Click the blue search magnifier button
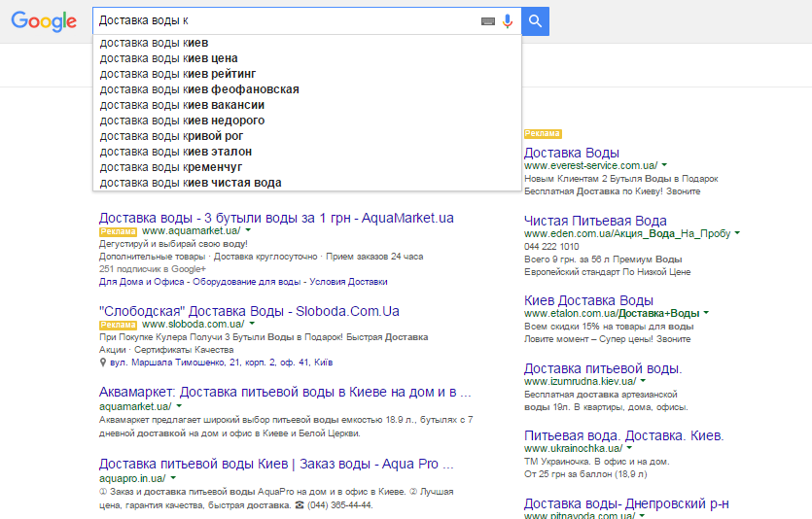Image resolution: width=812 pixels, height=519 pixels. (536, 21)
